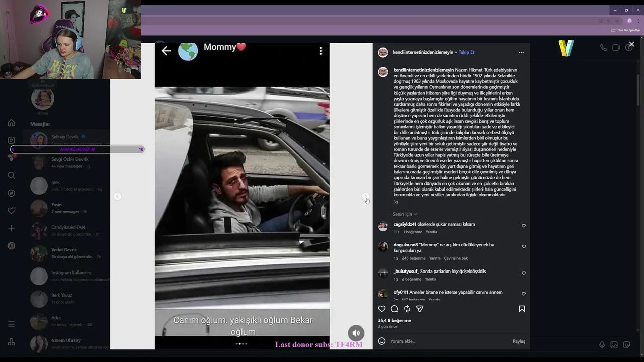Go to next slide with right arrow
This screenshot has height=362, width=644.
tap(366, 196)
